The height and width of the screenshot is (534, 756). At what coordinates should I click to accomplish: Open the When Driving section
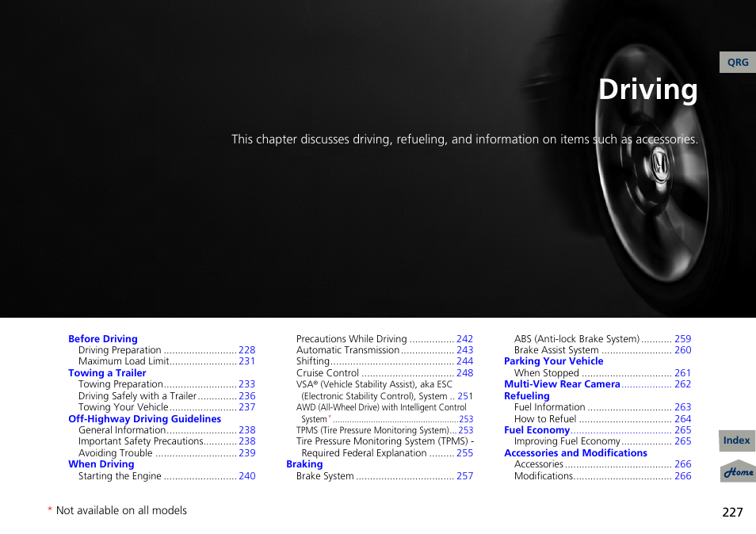101,464
